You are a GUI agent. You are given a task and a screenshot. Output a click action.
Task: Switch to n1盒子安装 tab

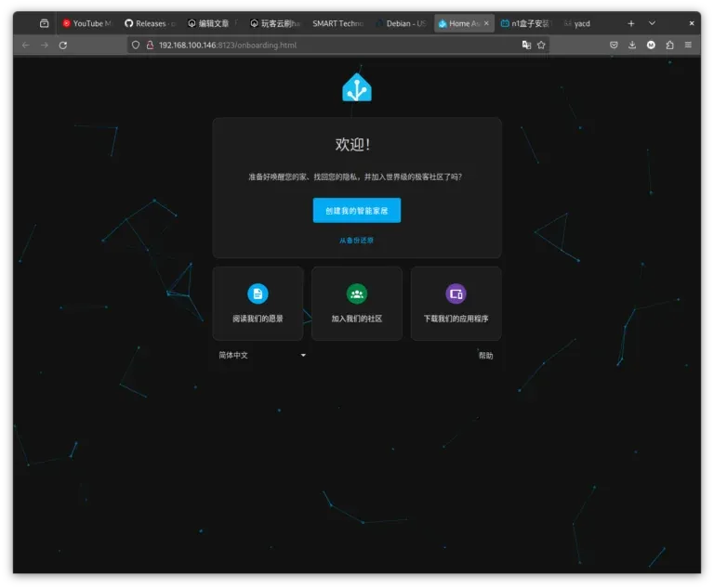[x=525, y=23]
